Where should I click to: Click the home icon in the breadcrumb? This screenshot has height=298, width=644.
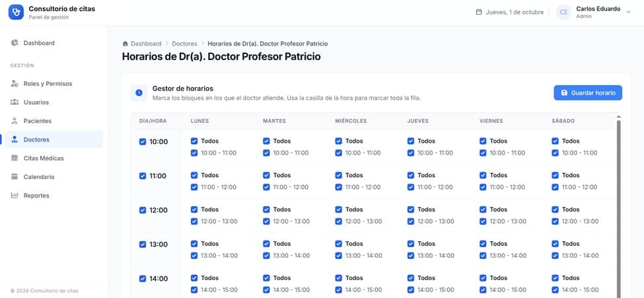tap(125, 44)
